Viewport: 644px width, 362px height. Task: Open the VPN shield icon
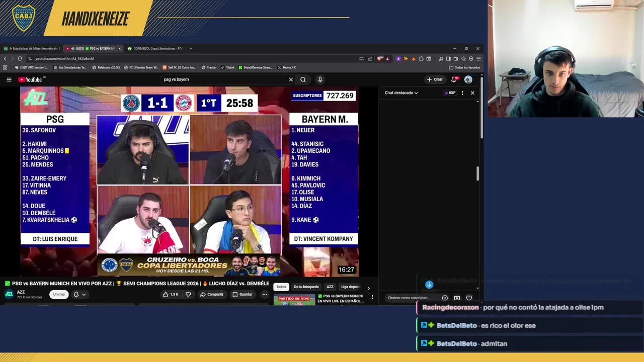pos(471,59)
